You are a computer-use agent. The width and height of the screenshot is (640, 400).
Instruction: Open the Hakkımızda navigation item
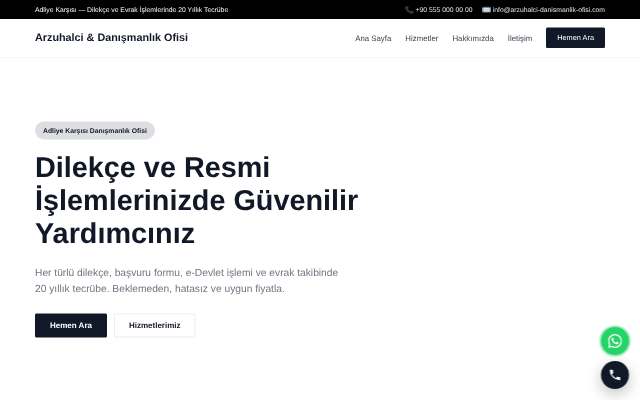click(x=473, y=38)
